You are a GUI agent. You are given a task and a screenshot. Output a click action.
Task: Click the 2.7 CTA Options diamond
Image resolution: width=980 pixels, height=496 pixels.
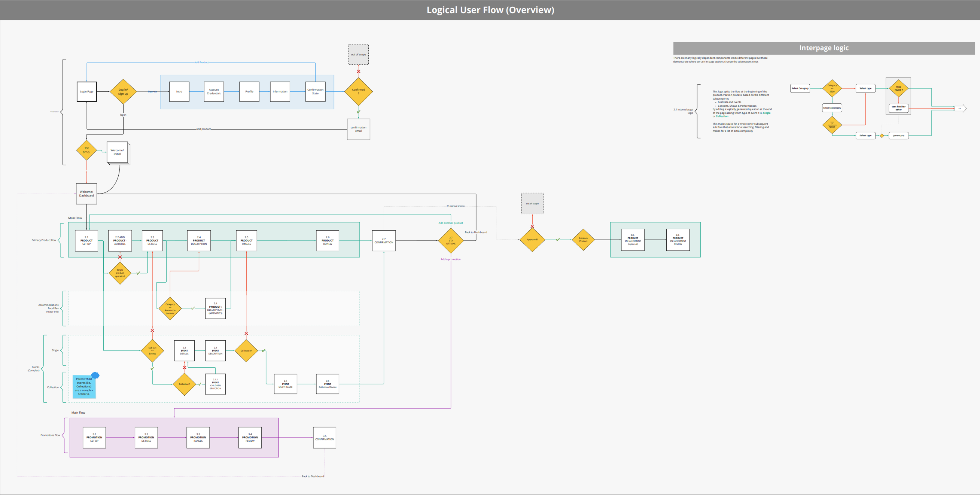(x=451, y=241)
